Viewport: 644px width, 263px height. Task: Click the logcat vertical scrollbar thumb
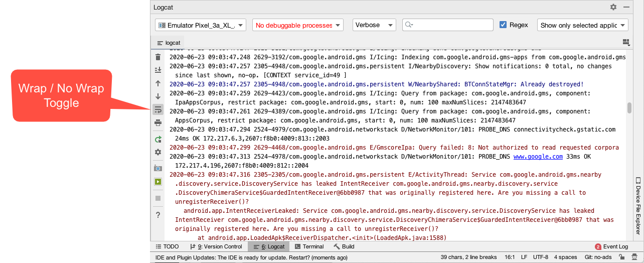pos(629,108)
